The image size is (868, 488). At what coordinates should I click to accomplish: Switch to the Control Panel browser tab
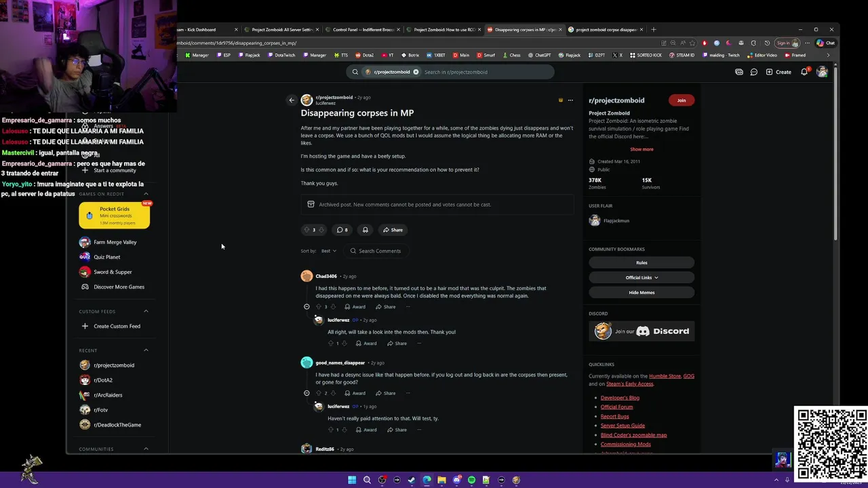click(x=363, y=30)
